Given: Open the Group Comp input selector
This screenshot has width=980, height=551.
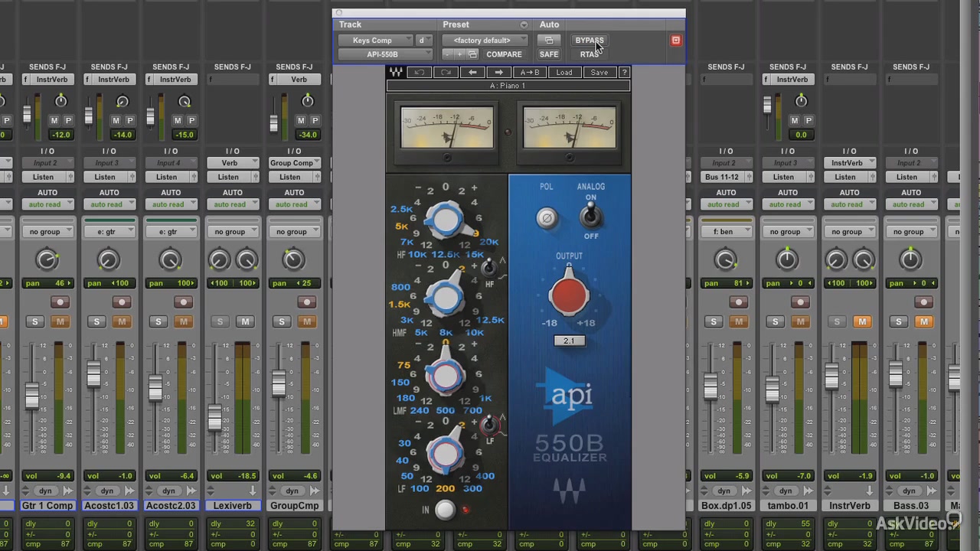Looking at the screenshot, I should pos(294,163).
